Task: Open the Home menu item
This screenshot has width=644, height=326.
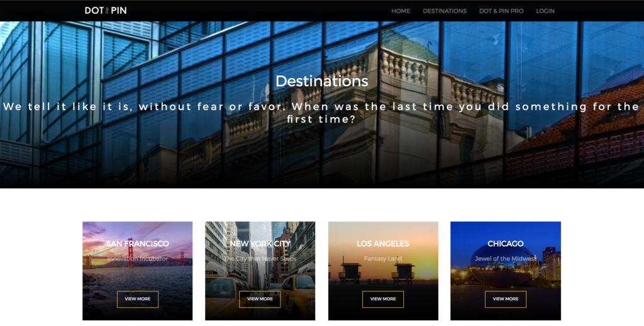Action: click(x=401, y=11)
